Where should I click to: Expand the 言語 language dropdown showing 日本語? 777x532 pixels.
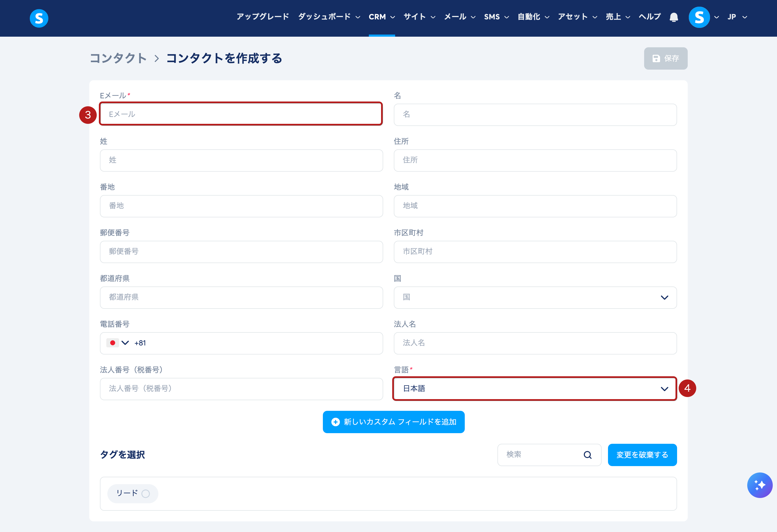click(535, 389)
